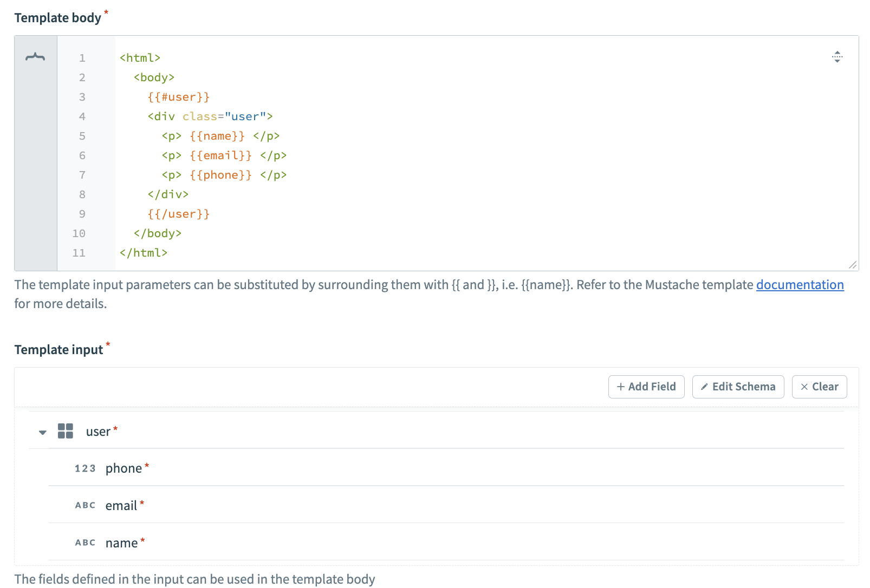Viewport: 870px width, 588px height.
Task: Click the vertical drag handle above the editor scrollbar
Action: tap(837, 56)
